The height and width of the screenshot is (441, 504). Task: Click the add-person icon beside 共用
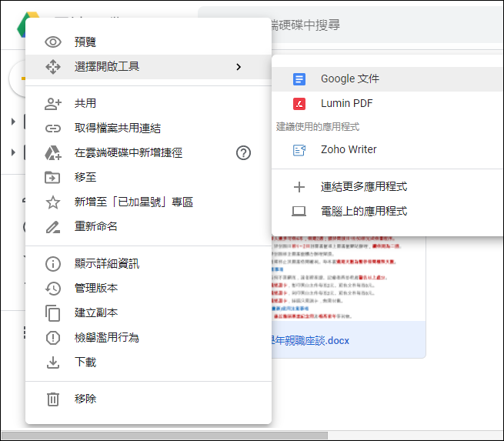pos(53,104)
